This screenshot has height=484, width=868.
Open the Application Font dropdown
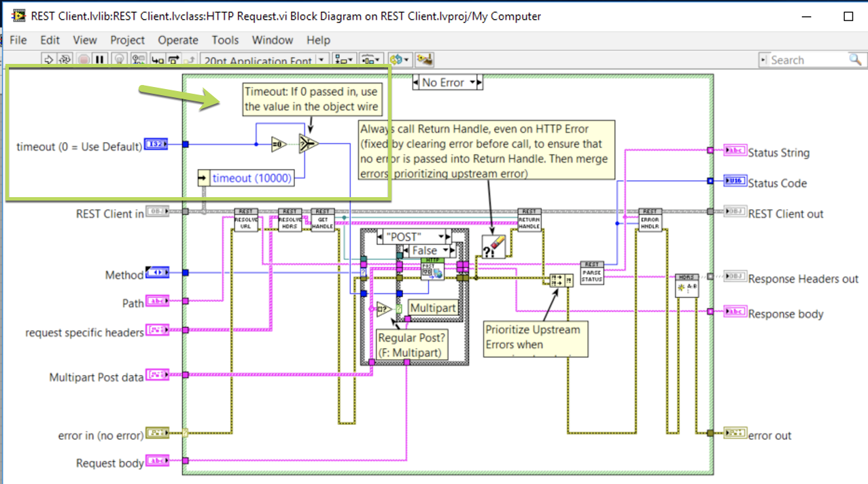tap(320, 60)
